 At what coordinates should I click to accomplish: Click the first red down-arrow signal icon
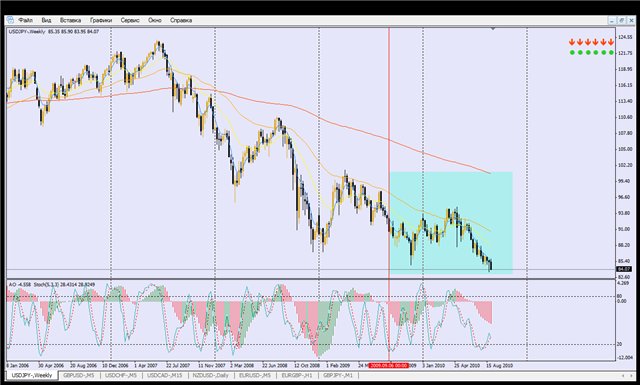[572, 42]
